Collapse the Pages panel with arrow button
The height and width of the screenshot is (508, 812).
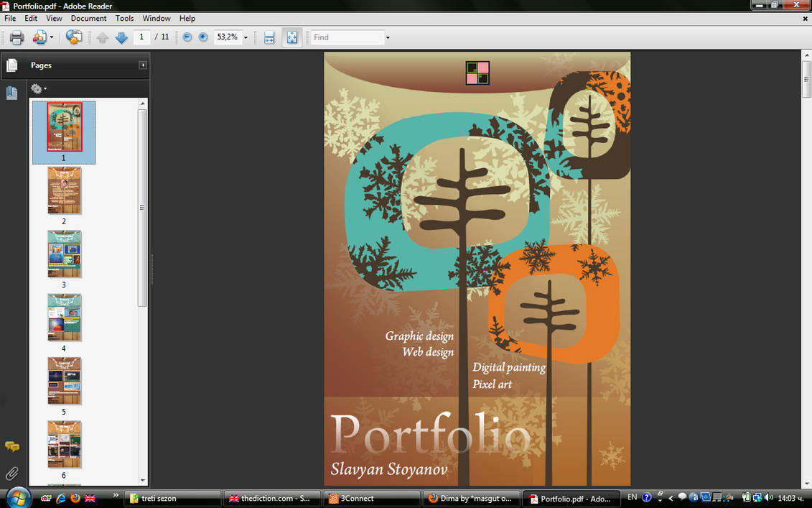(x=142, y=65)
